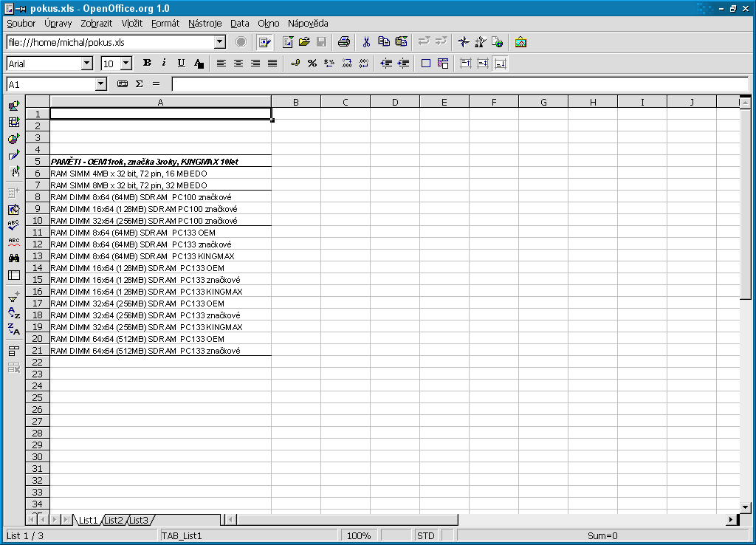Click the Copy icon in the toolbar

pyautogui.click(x=384, y=42)
